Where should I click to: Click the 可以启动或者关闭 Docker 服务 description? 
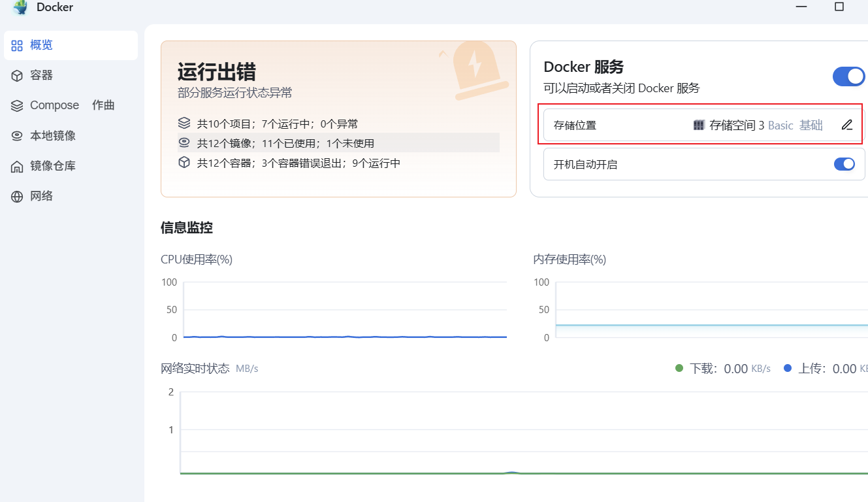click(x=622, y=88)
